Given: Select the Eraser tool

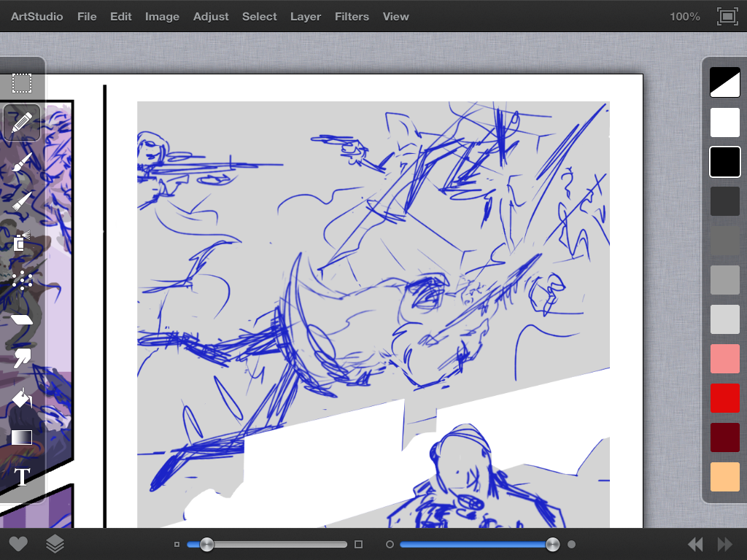Looking at the screenshot, I should point(22,319).
